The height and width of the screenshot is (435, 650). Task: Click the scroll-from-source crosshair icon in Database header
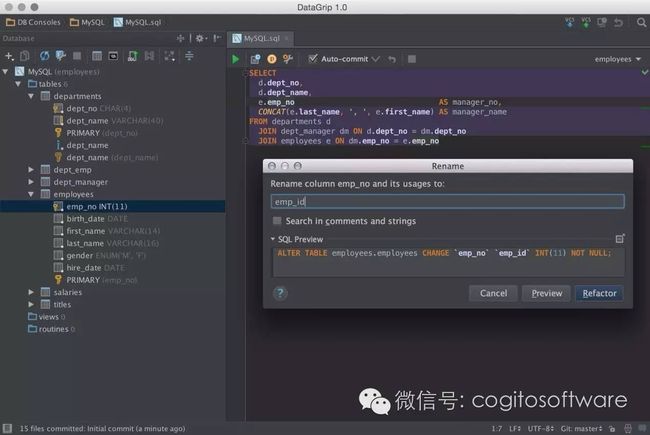180,39
